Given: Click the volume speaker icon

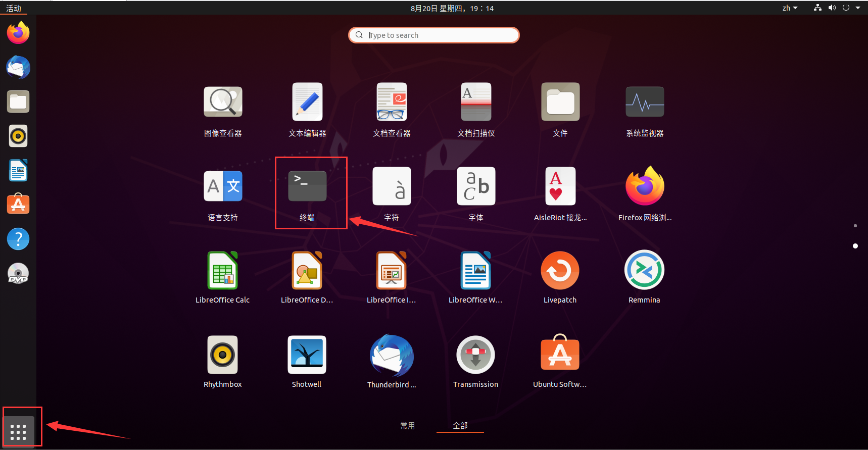Looking at the screenshot, I should click(x=832, y=8).
